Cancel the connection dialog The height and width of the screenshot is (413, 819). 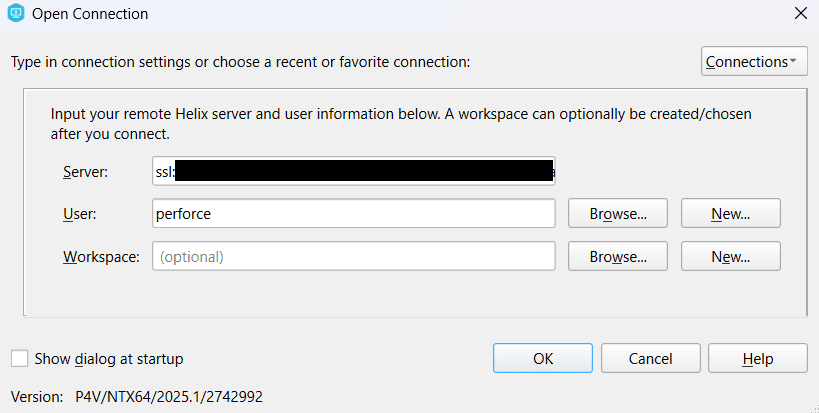pos(650,358)
